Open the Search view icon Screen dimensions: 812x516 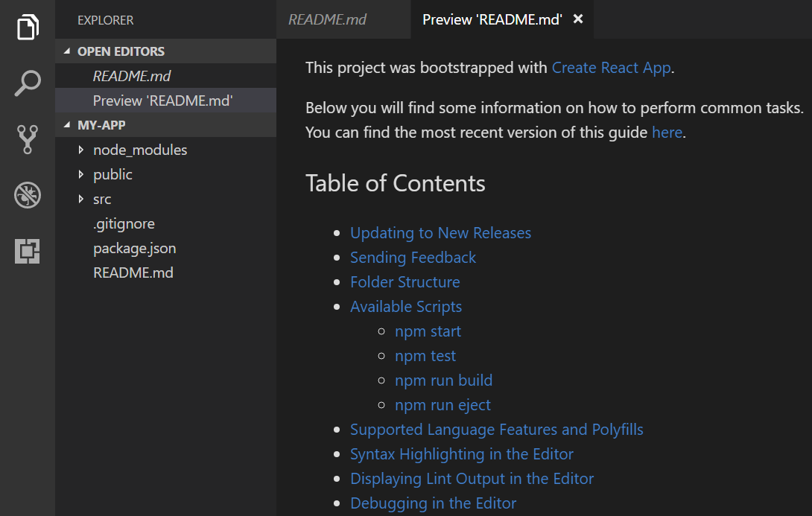click(x=28, y=83)
